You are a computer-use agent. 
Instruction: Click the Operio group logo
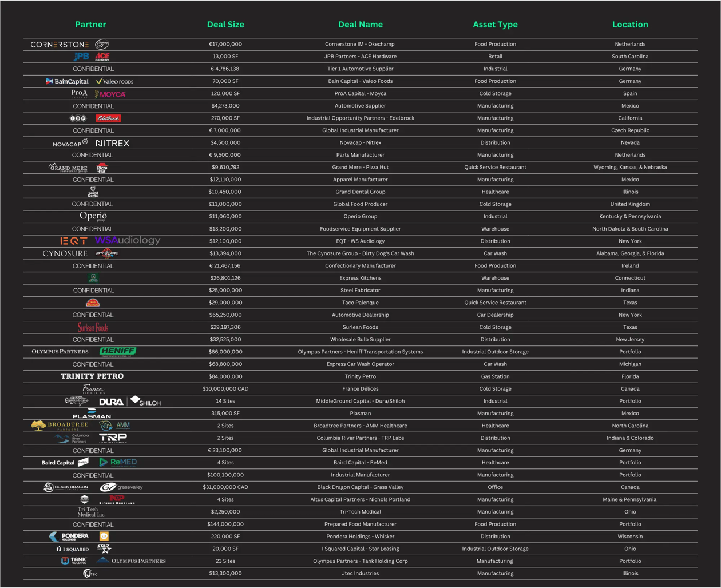click(x=93, y=216)
